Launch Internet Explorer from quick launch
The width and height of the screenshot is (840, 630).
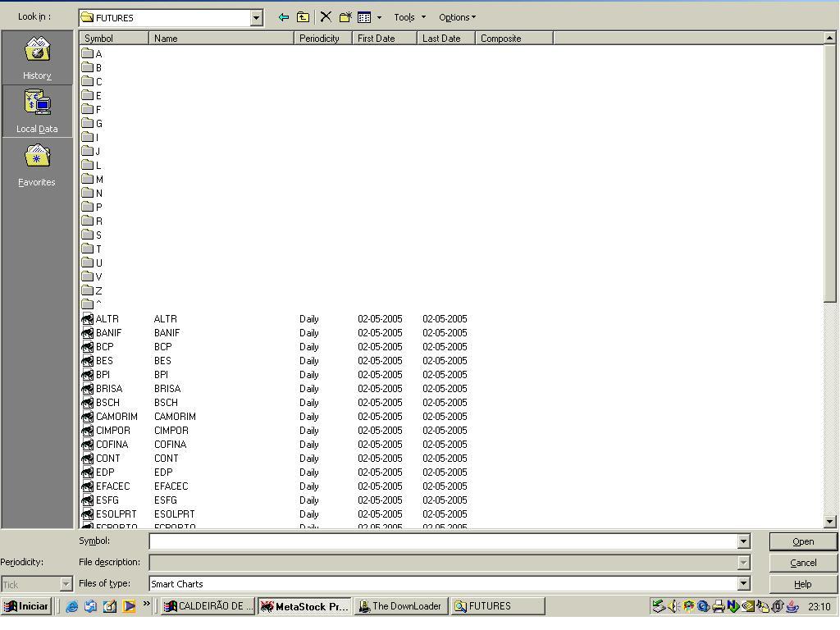click(72, 606)
